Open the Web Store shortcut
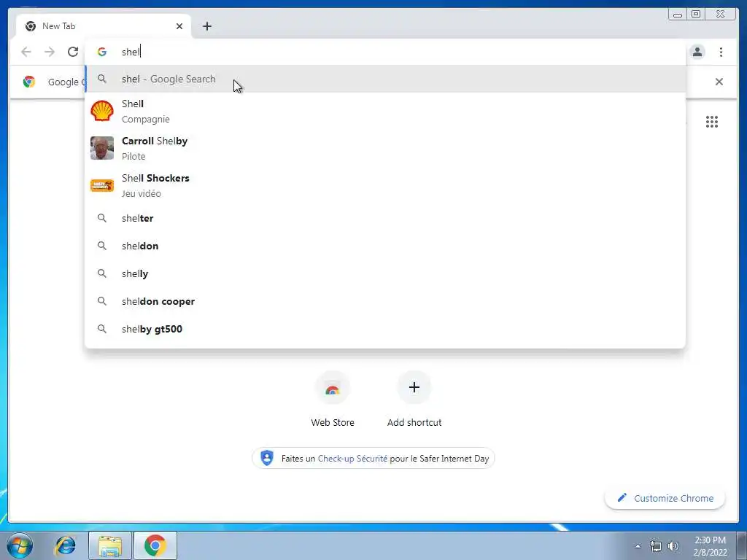This screenshot has width=747, height=560. [x=333, y=399]
